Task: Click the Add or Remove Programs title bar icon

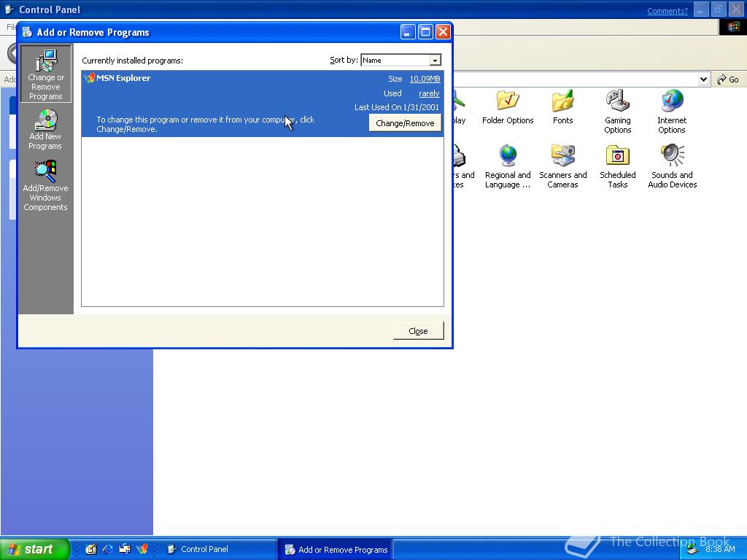Action: [28, 32]
